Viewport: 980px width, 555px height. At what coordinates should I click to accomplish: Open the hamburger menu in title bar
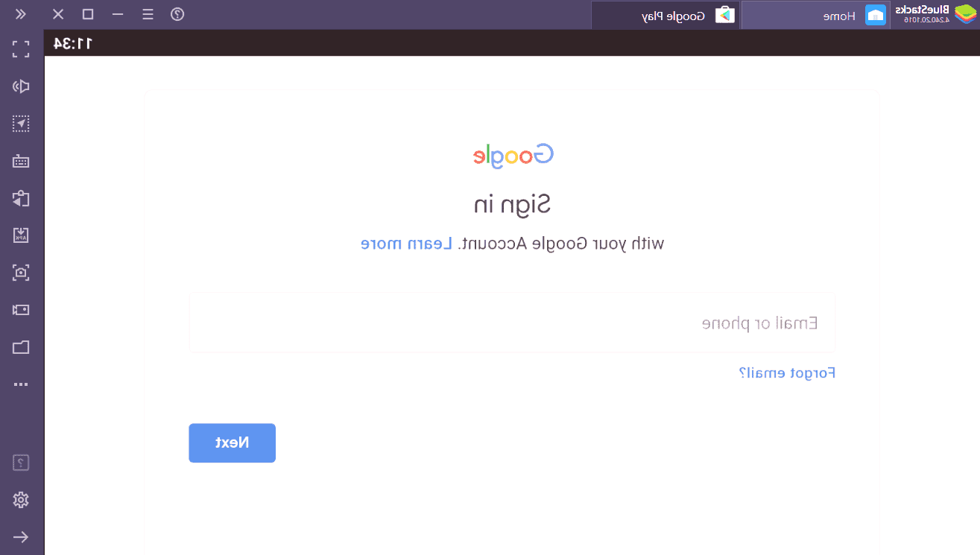click(148, 14)
